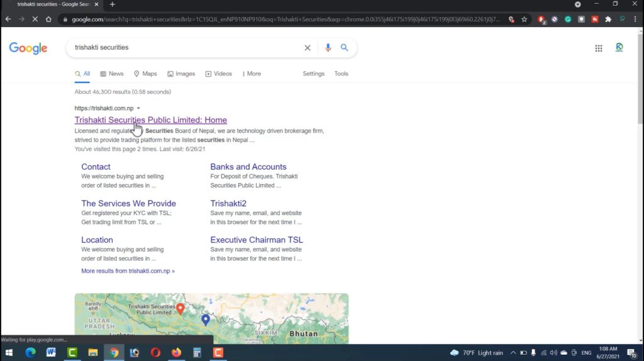Start voice search with the microphone
Screen dimensions: 644x361
click(x=328, y=48)
